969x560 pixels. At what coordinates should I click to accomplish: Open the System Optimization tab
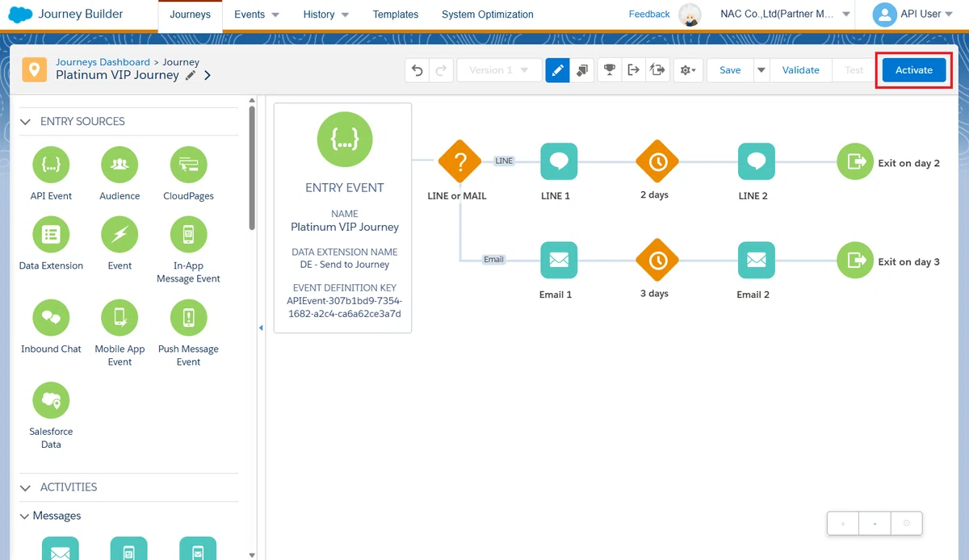488,15
